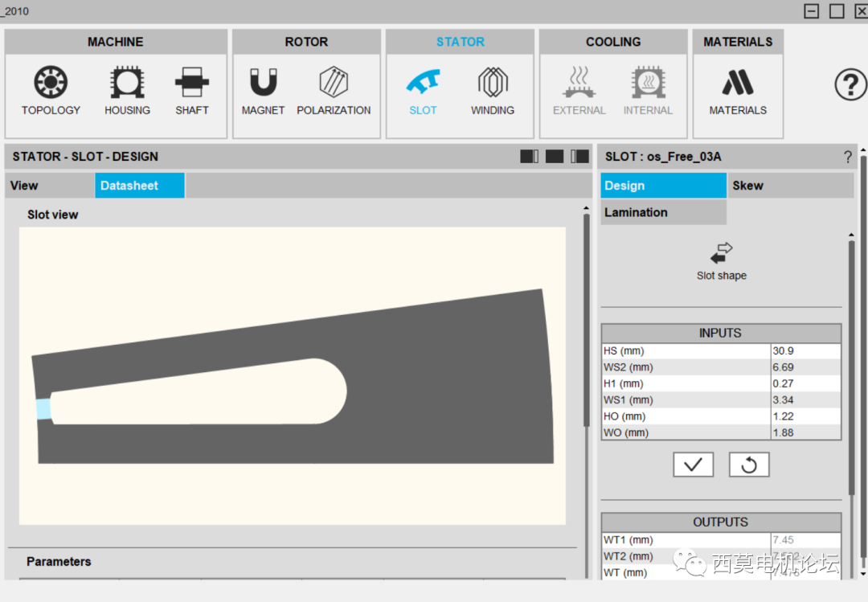Screen dimensions: 868x602
Task: Open the Shaft section
Action: (x=192, y=91)
